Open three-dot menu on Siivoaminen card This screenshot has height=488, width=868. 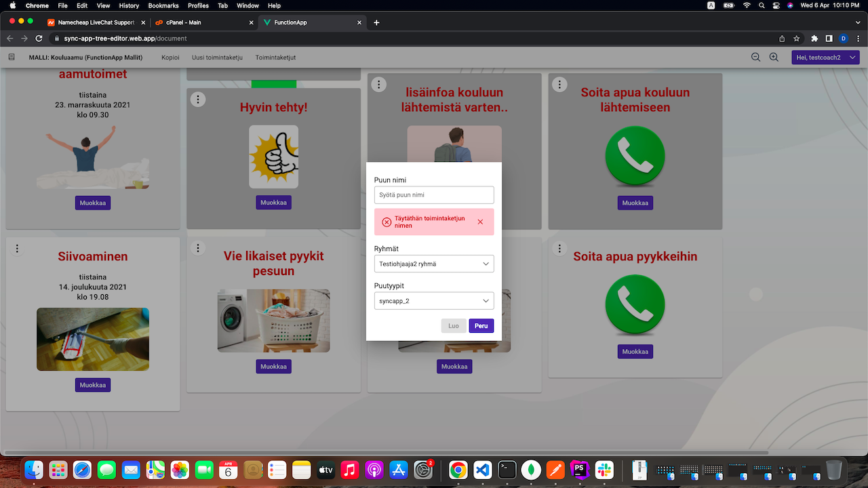pos(17,249)
